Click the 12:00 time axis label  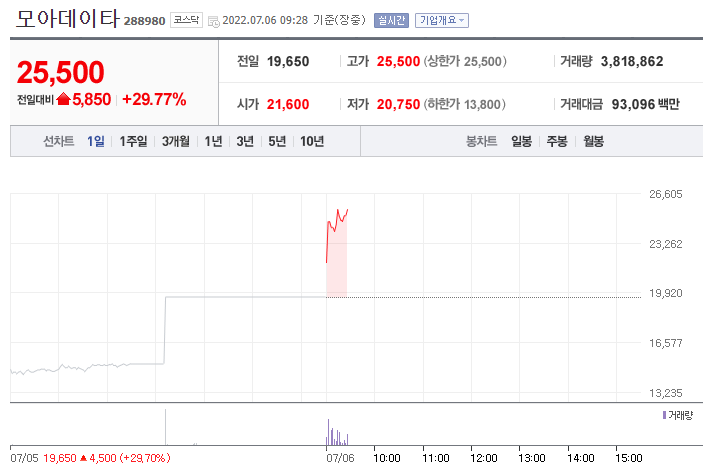tap(483, 458)
